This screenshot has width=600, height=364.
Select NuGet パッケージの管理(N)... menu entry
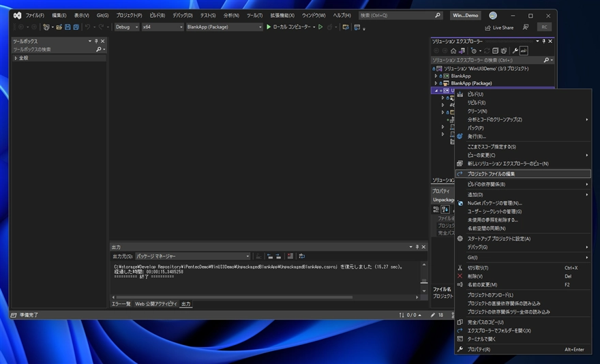click(x=523, y=203)
